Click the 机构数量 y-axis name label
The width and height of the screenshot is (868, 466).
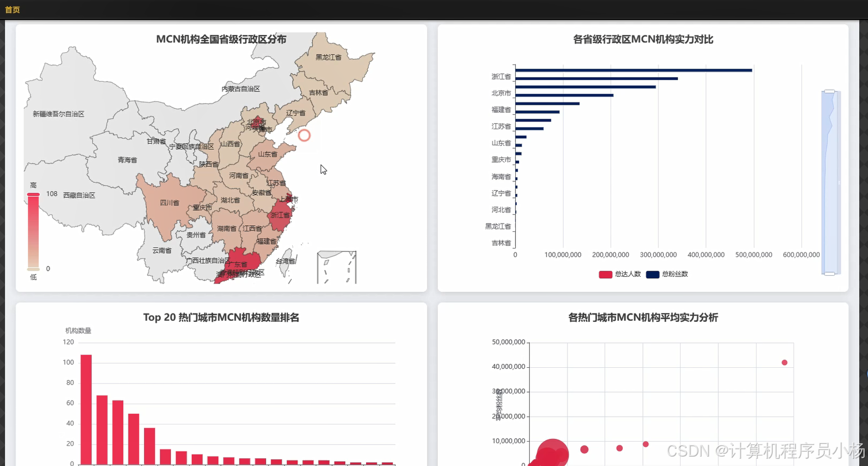pos(78,331)
